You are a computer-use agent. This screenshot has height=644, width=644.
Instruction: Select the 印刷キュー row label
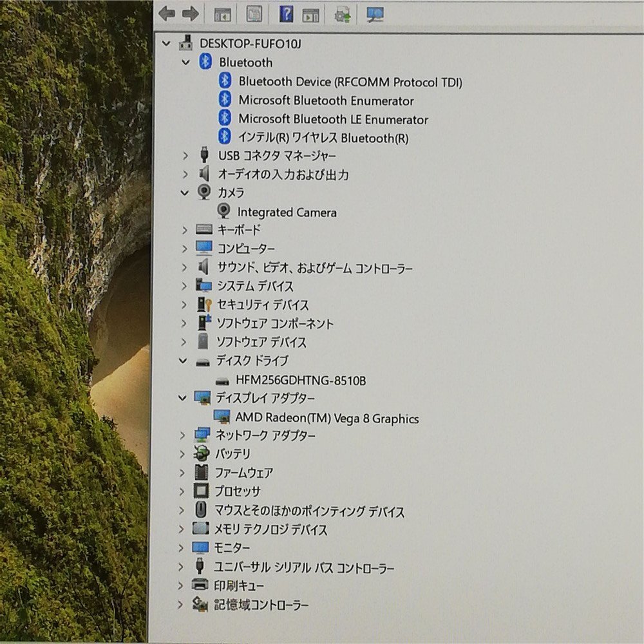click(x=239, y=585)
